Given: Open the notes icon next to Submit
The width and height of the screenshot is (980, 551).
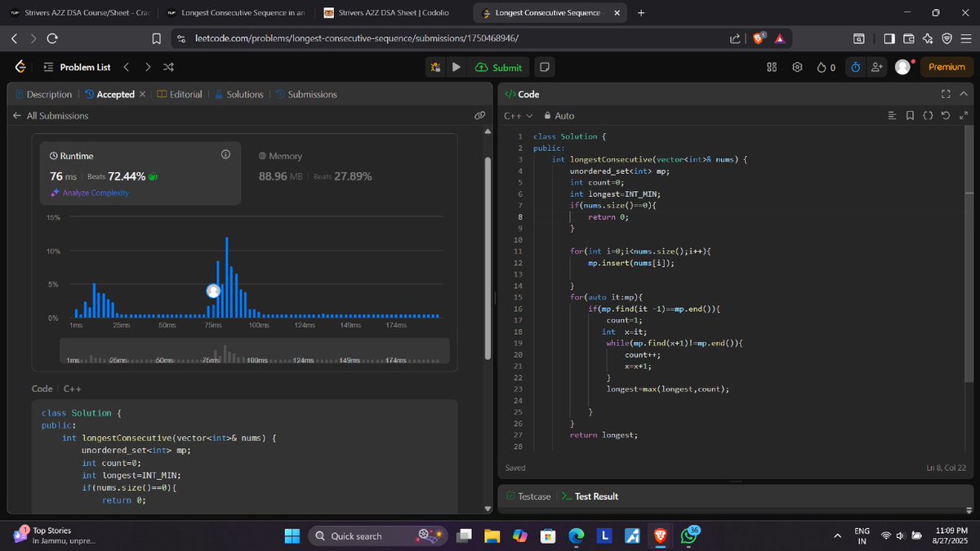Looking at the screenshot, I should (545, 67).
